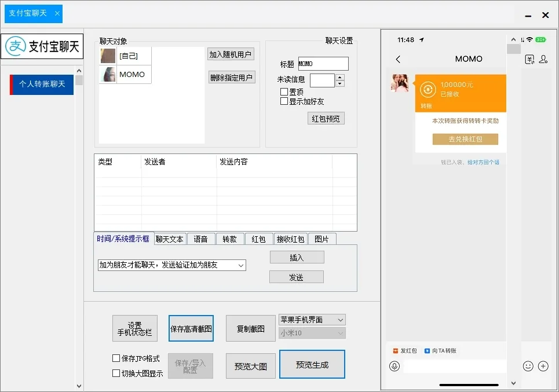Image resolution: width=559 pixels, height=392 pixels.
Task: Tap the sender avatar in chat preview
Action: click(x=400, y=83)
